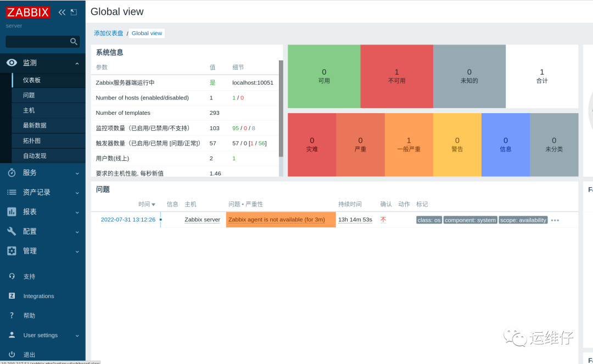Expand the 报表 menu chevron
This screenshot has height=364, width=593.
click(77, 212)
